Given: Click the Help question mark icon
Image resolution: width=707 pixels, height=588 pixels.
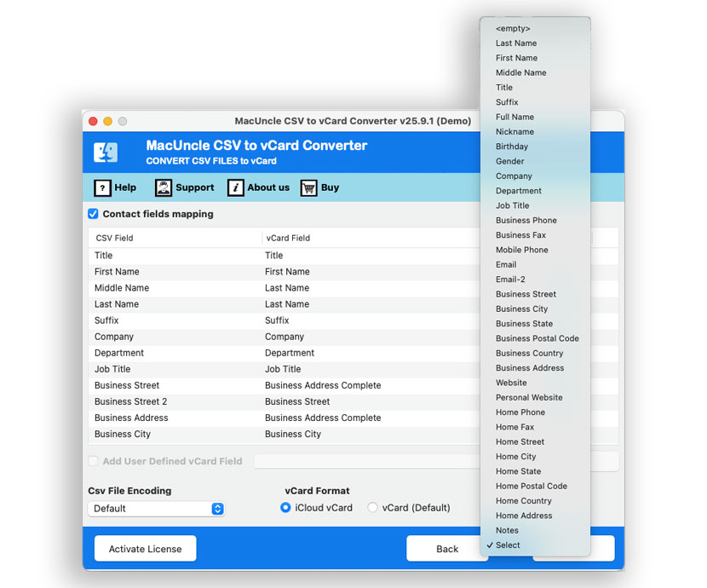Looking at the screenshot, I should [102, 187].
